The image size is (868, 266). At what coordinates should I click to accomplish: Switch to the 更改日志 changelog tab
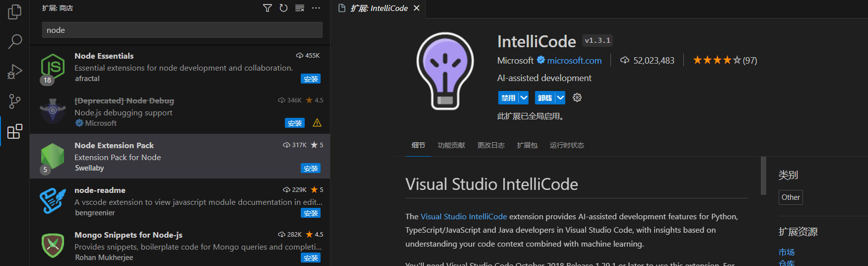[x=491, y=145]
